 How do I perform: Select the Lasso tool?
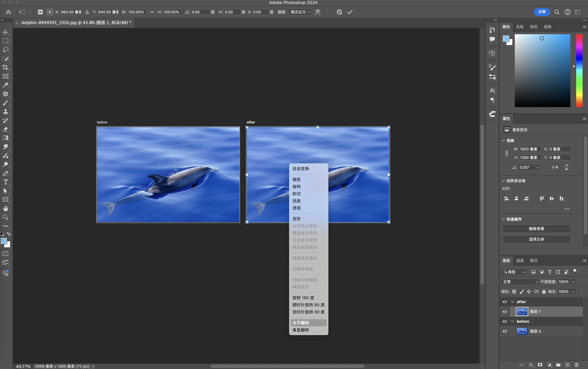coord(5,50)
